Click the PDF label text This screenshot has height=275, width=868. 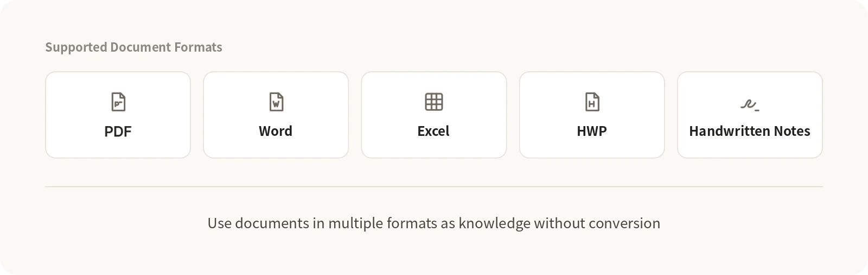(118, 132)
